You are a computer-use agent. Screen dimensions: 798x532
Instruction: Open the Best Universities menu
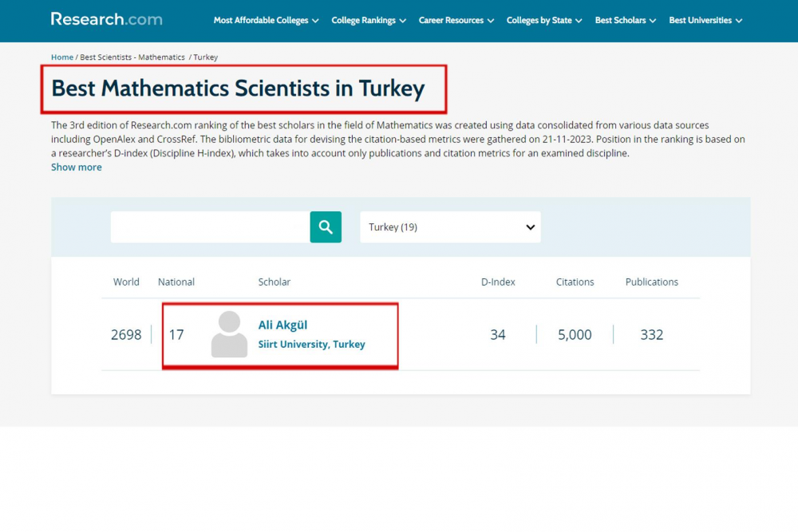(705, 21)
